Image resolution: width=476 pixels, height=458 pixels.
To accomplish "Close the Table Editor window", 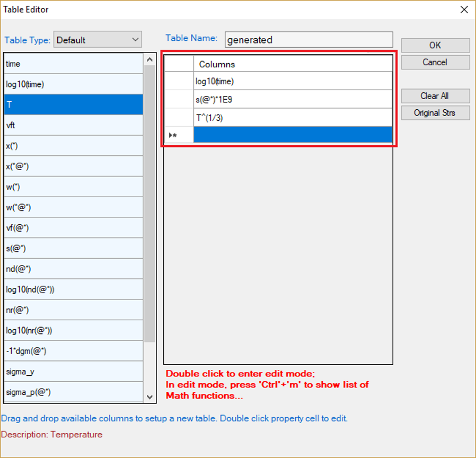I will pyautogui.click(x=464, y=10).
